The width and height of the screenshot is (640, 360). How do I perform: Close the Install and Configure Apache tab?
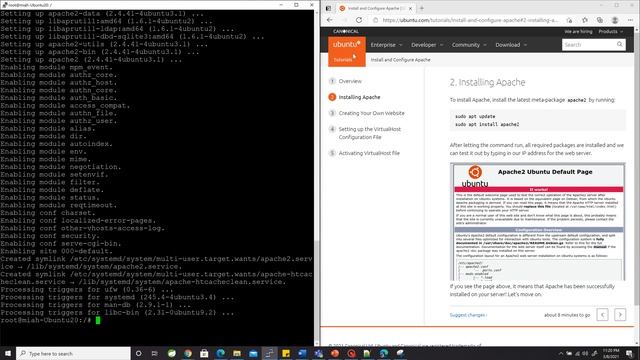(411, 8)
